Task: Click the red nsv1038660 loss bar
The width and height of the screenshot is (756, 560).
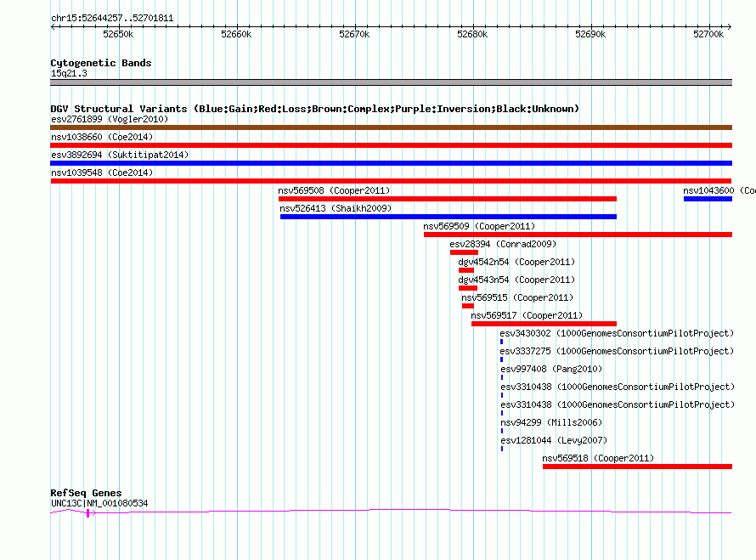Action: (391, 145)
